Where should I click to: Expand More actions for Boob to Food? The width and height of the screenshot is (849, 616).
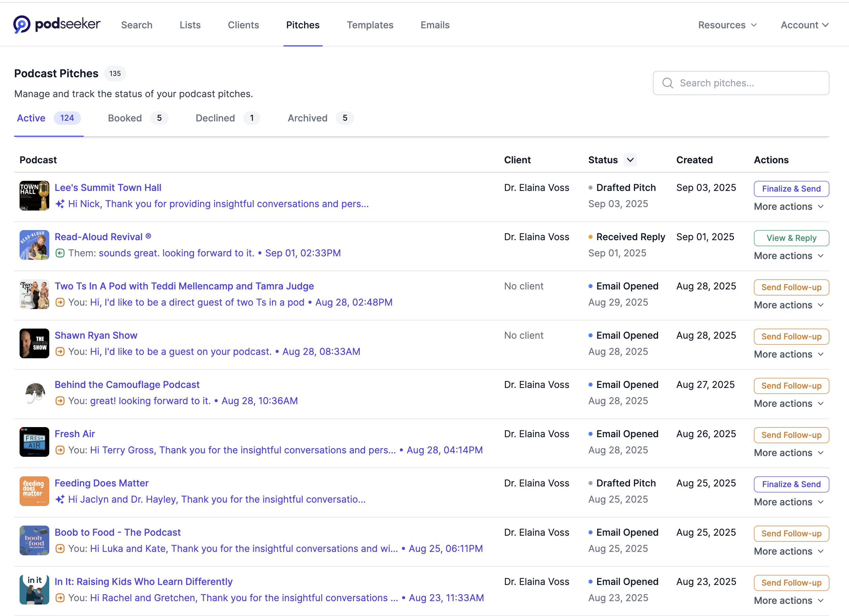click(x=789, y=551)
